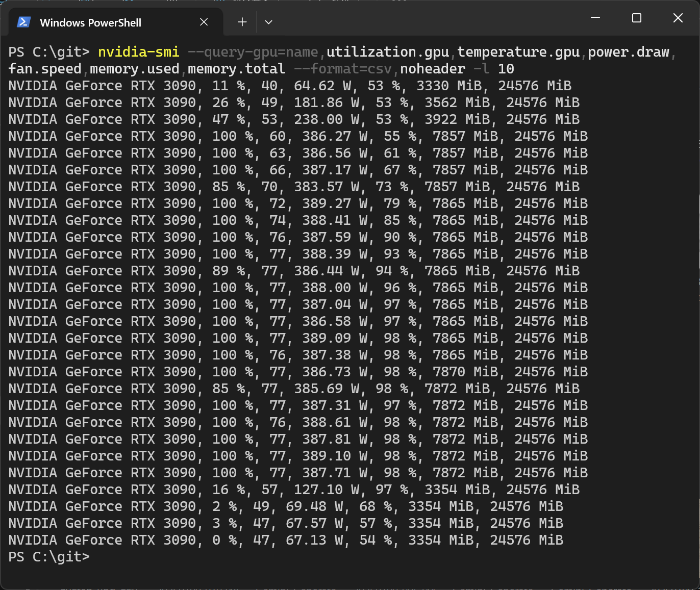Close the terminal window
This screenshot has height=590, width=700.
coord(678,18)
